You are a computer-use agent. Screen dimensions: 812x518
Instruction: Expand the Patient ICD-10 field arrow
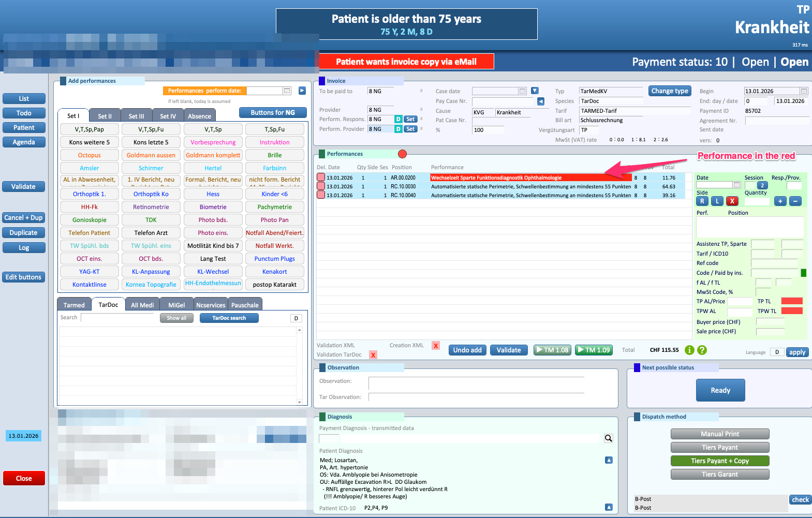click(x=609, y=507)
